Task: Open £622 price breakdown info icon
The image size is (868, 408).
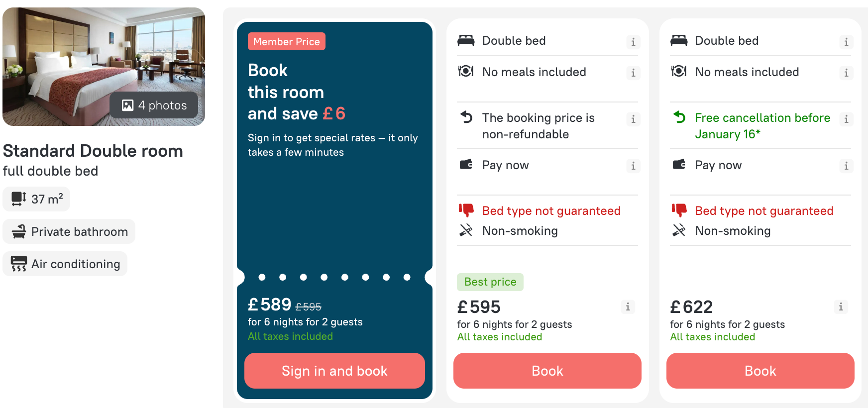Action: [841, 306]
